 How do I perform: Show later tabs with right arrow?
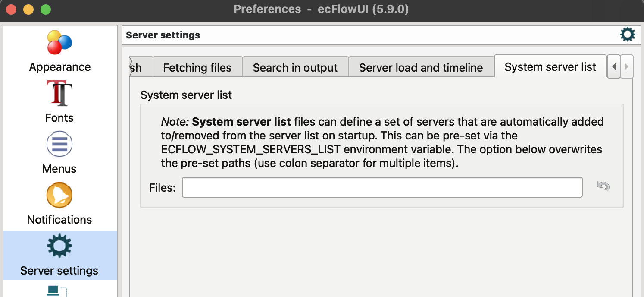[626, 66]
